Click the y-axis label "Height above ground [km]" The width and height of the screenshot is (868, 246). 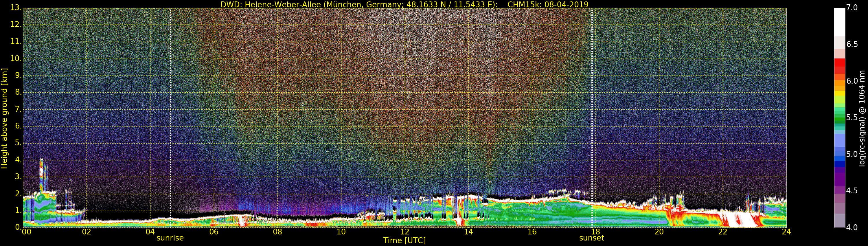4,118
